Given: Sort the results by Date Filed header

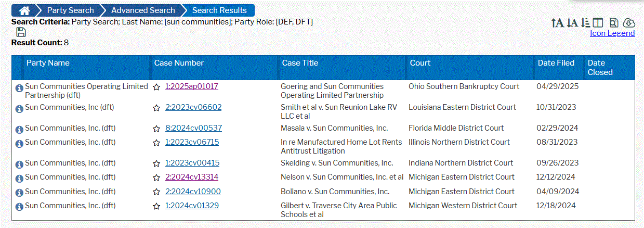Looking at the screenshot, I should pyautogui.click(x=556, y=63).
